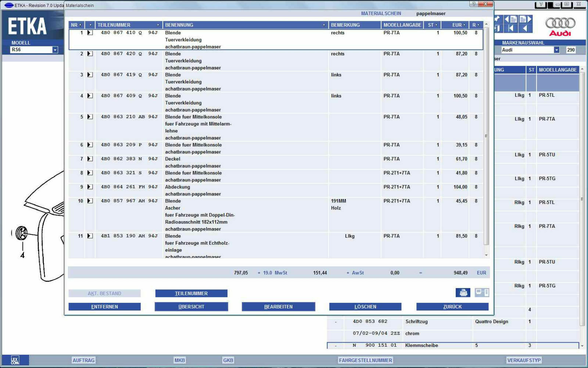Viewport: 588px width, 368px height.
Task: Click 191MM remark in row 10
Action: (338, 201)
